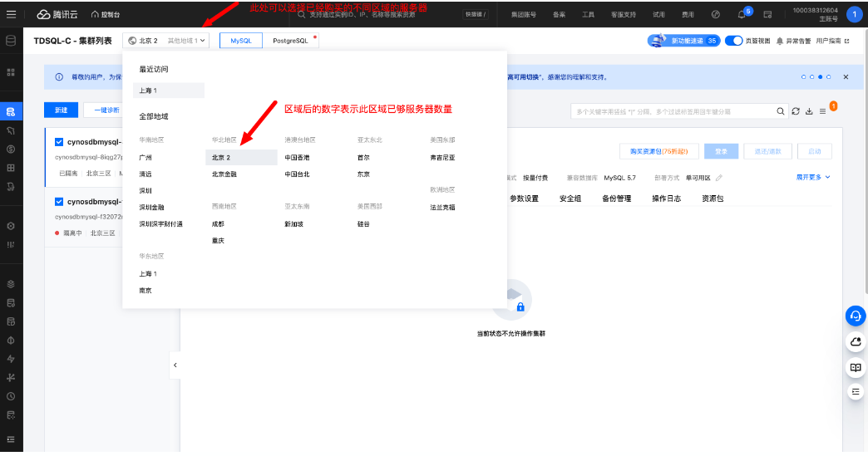Screen dimensions: 868x456
Task: Select region 北京 2 in the list
Action: click(241, 158)
